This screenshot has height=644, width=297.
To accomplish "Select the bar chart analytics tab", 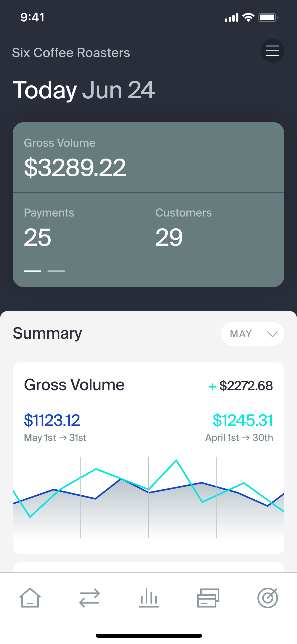I will [149, 598].
